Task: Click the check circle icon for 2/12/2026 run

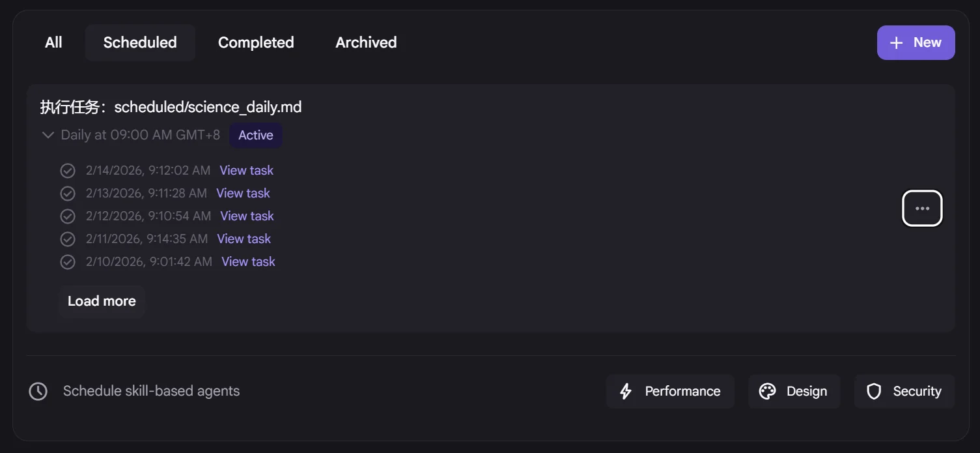Action: pyautogui.click(x=68, y=216)
